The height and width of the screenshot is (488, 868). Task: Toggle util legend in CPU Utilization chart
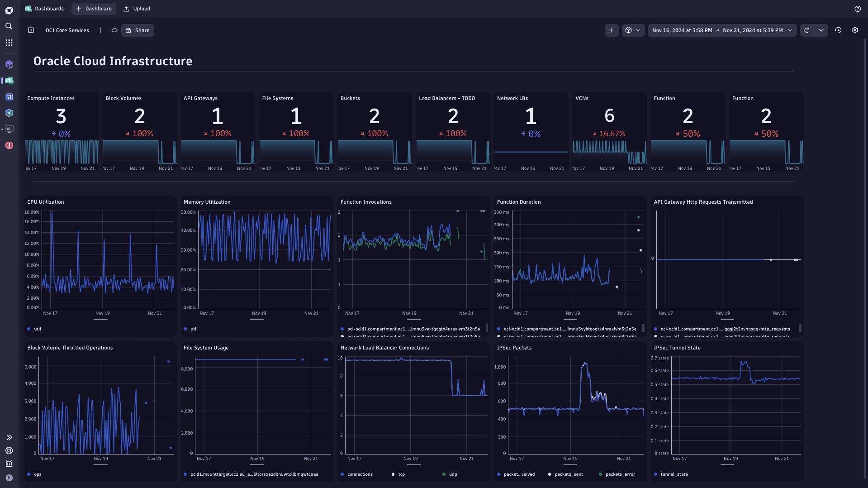(34, 329)
